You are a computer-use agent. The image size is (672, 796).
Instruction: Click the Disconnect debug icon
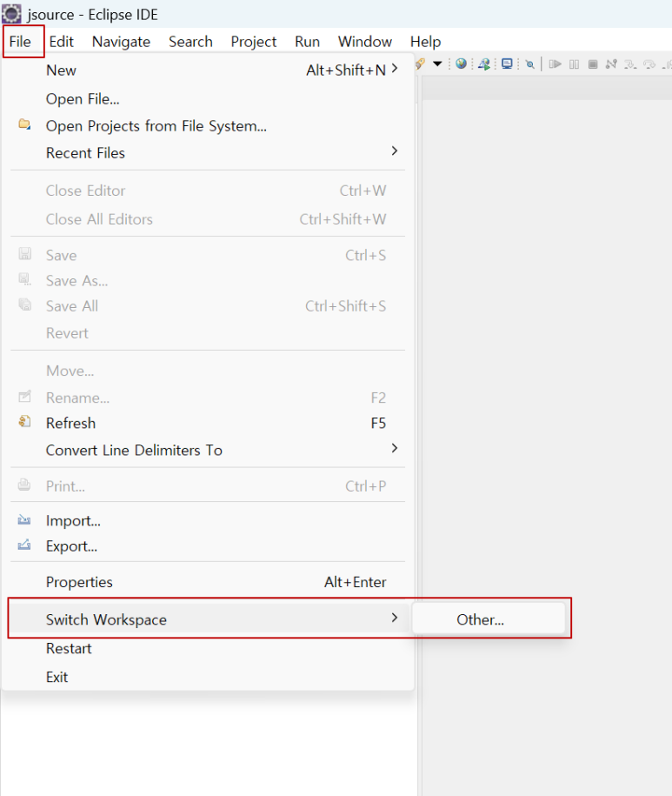point(611,64)
